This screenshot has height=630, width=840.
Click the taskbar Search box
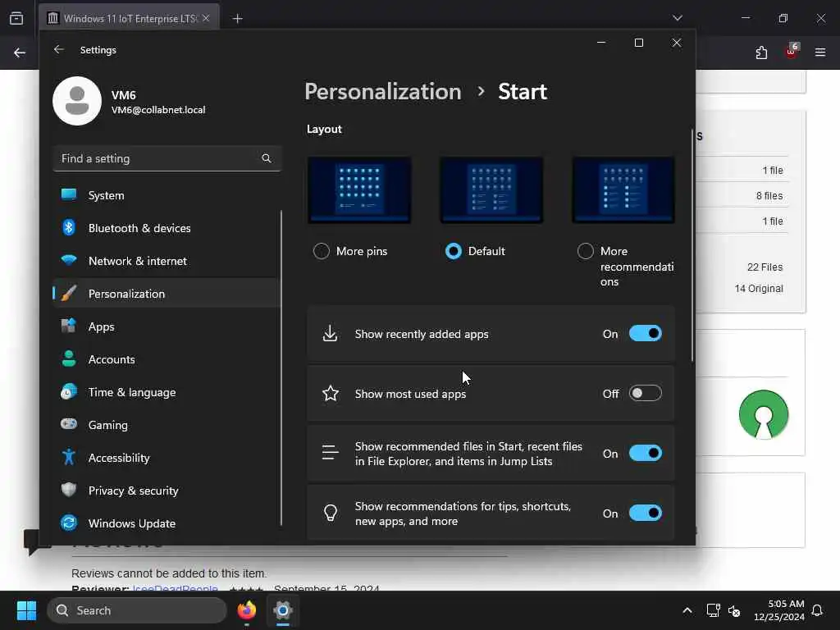tap(137, 610)
